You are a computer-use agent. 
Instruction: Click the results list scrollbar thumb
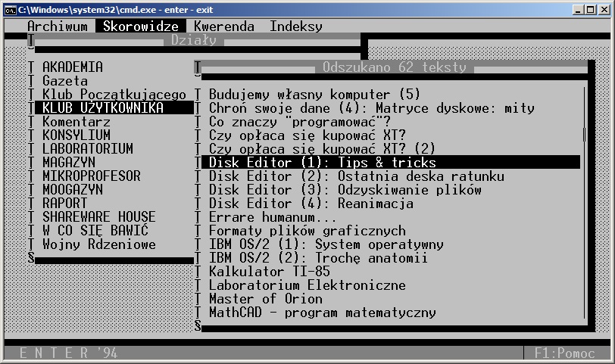pos(584,135)
